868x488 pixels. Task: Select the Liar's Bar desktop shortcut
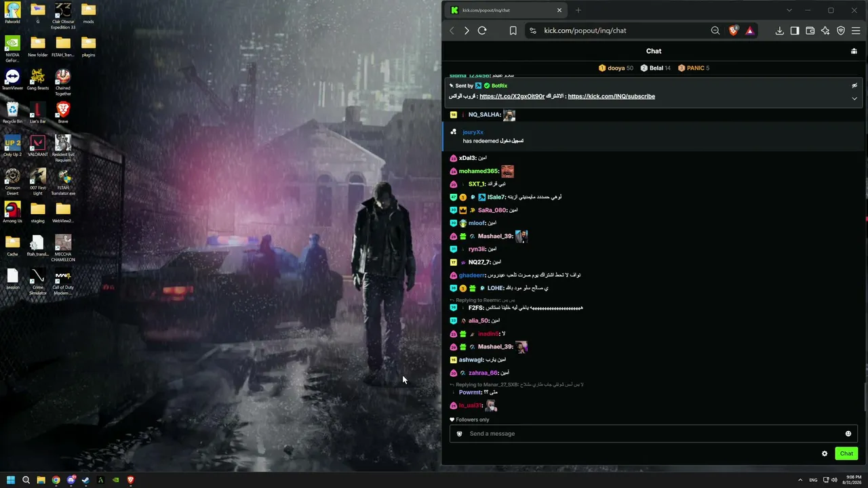[38, 113]
